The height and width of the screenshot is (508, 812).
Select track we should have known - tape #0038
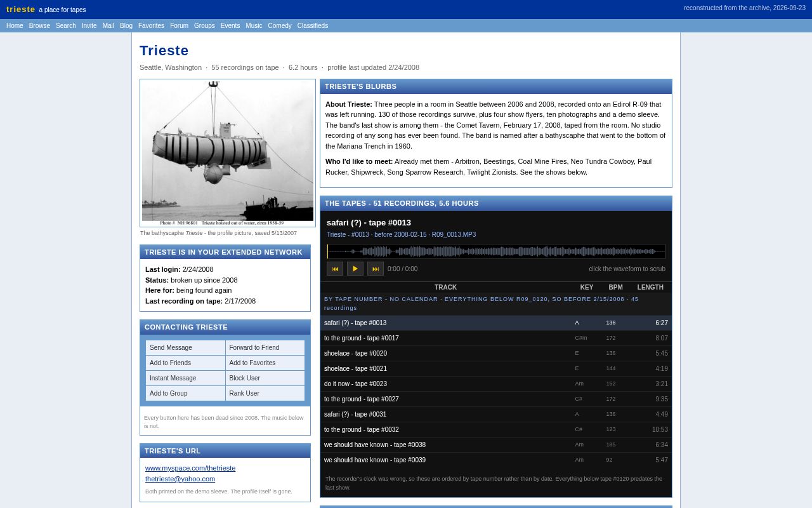click(496, 445)
